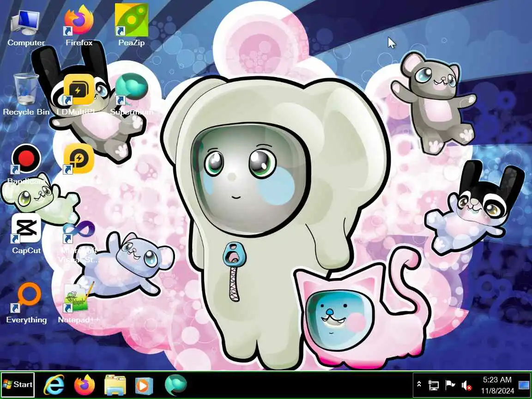
Task: Open Windows Media Player from taskbar
Action: [144, 386]
